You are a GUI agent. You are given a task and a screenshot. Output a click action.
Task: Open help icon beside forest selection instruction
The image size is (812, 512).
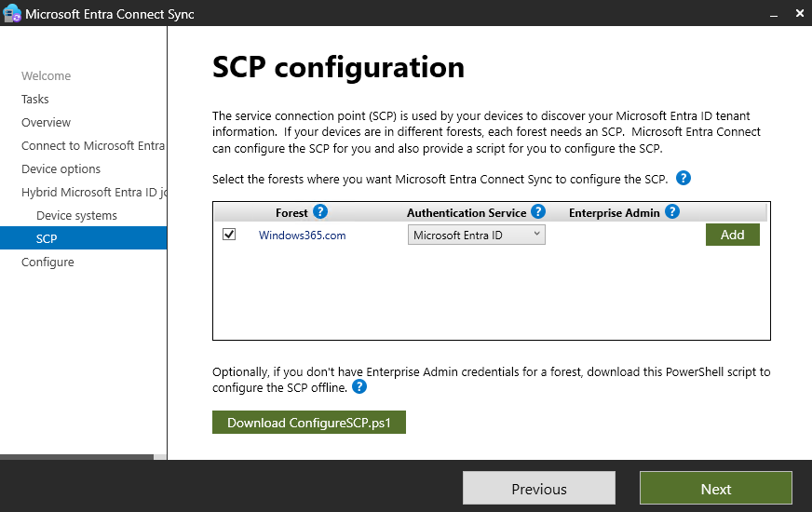click(683, 178)
